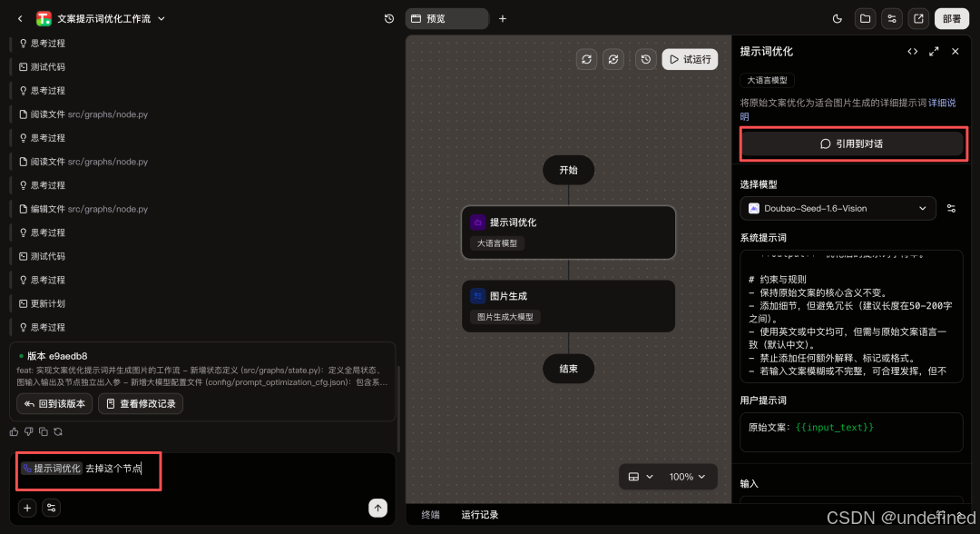
Task: Regenerate the response with the retry icon
Action: point(58,431)
